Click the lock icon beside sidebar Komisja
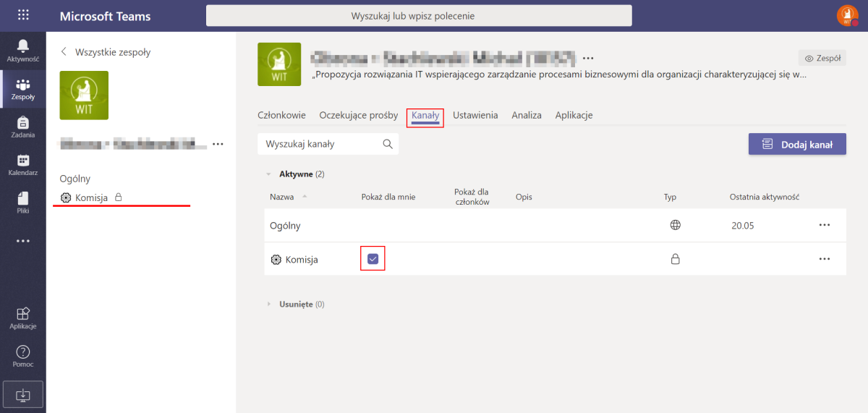868x413 pixels. coord(119,197)
